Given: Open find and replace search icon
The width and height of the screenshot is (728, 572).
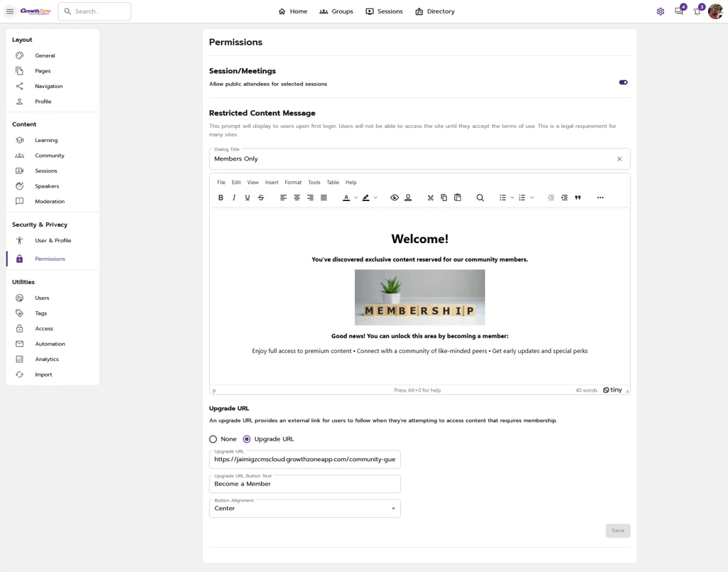Looking at the screenshot, I should tap(480, 198).
